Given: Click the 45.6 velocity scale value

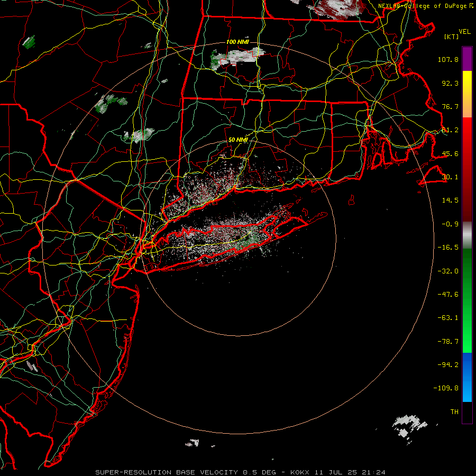Looking at the screenshot, I should coord(450,153).
